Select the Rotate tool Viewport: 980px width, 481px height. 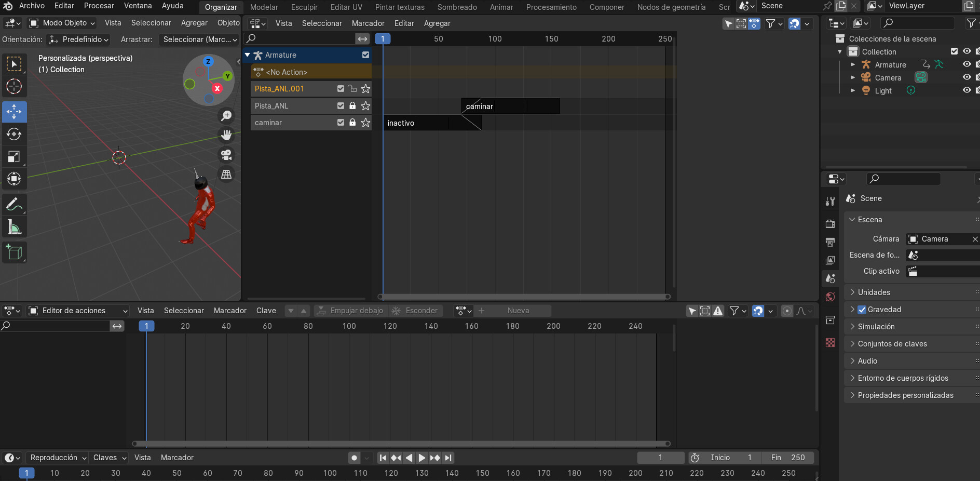tap(14, 134)
